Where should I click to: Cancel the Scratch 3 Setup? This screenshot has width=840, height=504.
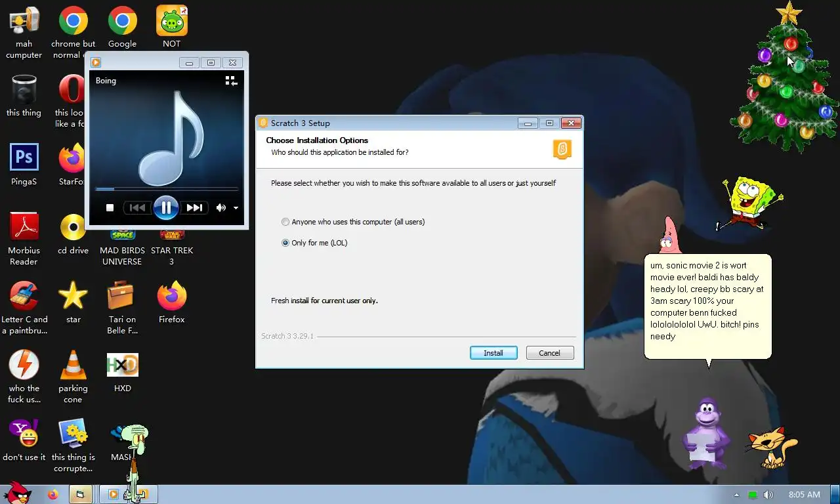[x=550, y=353]
